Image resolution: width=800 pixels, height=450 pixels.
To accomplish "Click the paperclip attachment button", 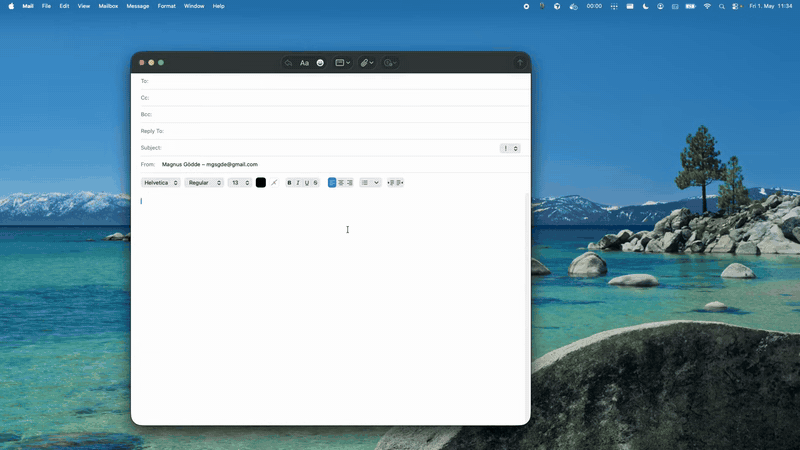I will pos(367,63).
